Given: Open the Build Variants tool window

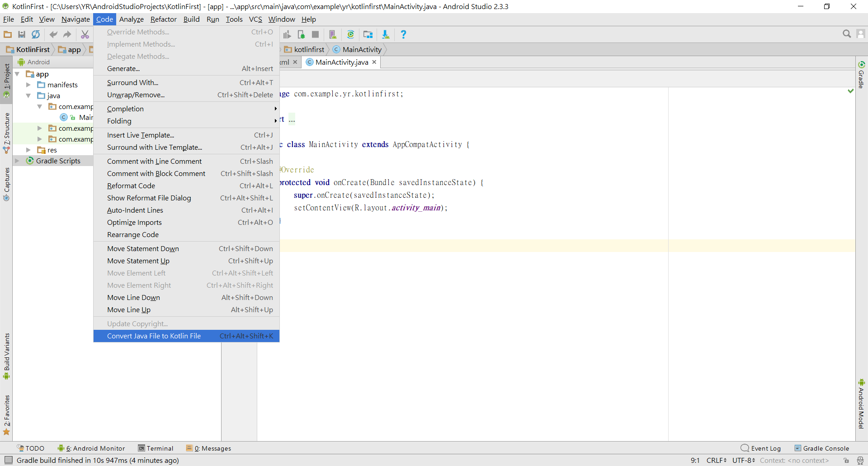Looking at the screenshot, I should coord(6,357).
